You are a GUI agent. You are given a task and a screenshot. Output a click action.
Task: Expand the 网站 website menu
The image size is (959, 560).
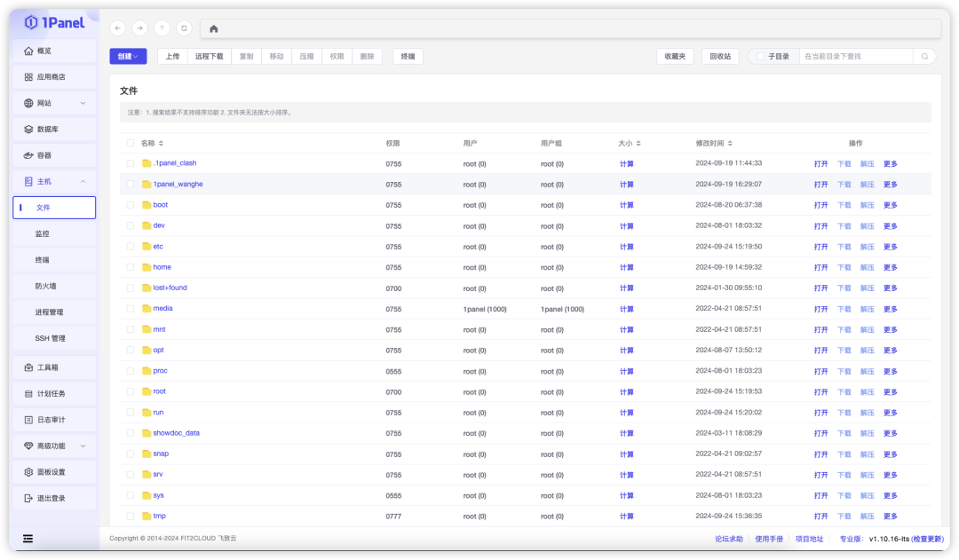point(54,103)
